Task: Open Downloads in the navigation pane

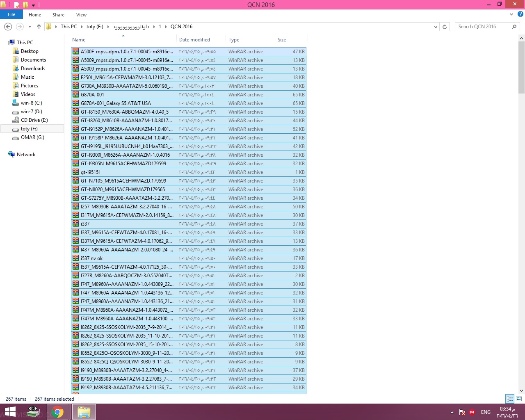Action: pos(33,68)
